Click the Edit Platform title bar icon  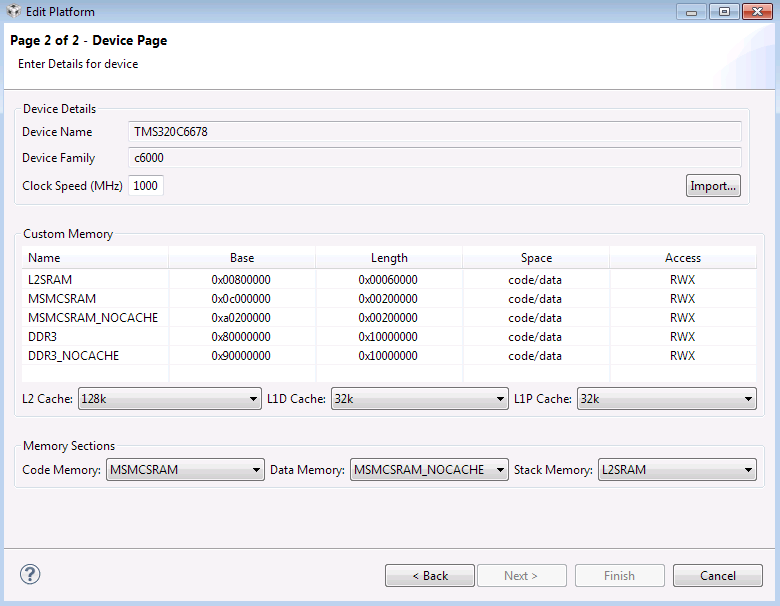[14, 11]
